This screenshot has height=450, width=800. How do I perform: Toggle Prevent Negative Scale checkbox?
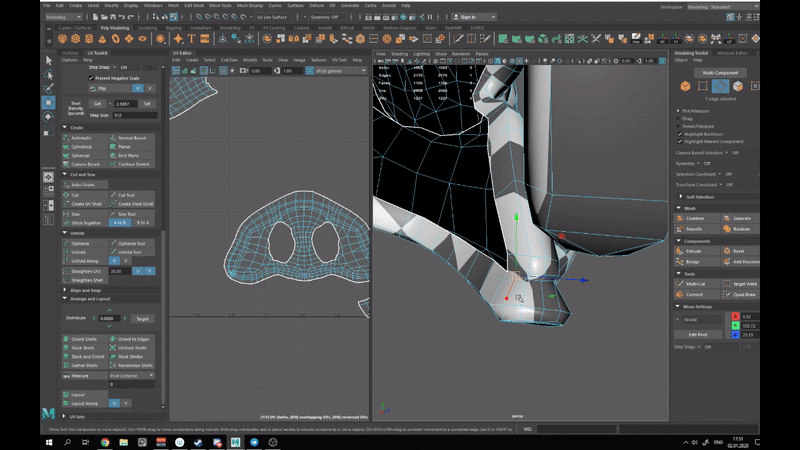[91, 78]
